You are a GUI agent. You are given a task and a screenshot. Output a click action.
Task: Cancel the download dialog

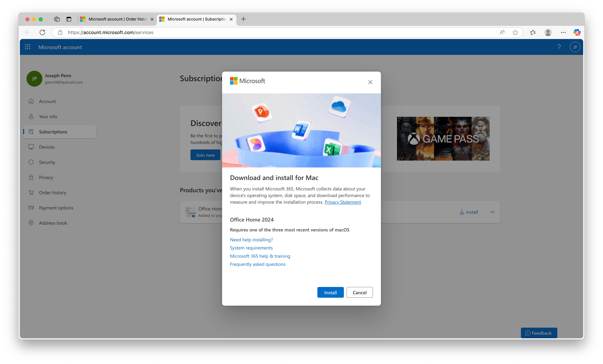(x=359, y=292)
